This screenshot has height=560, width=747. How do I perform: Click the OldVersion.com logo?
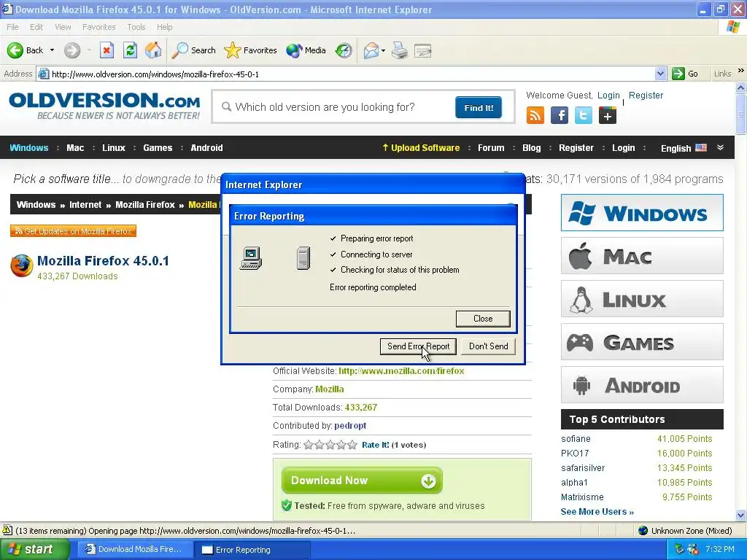(x=104, y=106)
